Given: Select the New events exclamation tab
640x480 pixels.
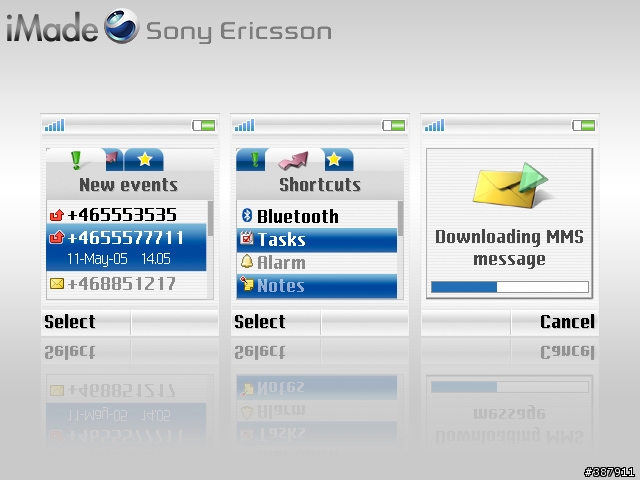Looking at the screenshot, I should coord(76,160).
